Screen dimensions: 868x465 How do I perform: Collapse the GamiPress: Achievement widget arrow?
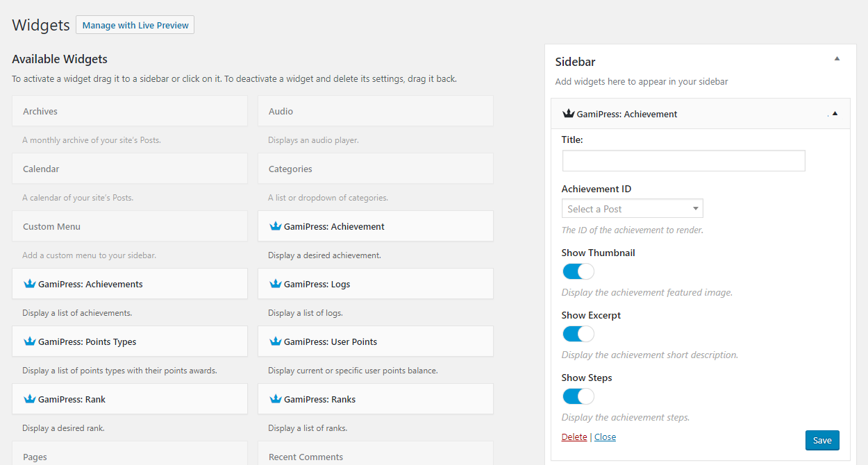(835, 114)
